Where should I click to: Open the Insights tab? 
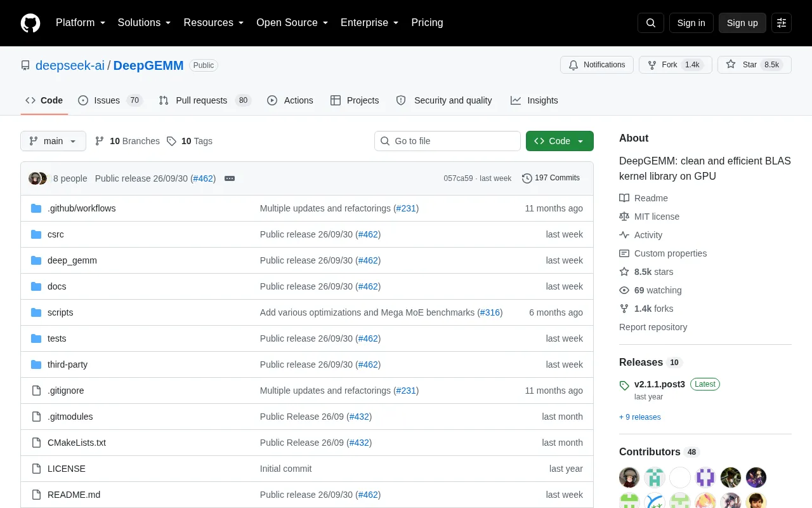pyautogui.click(x=534, y=100)
